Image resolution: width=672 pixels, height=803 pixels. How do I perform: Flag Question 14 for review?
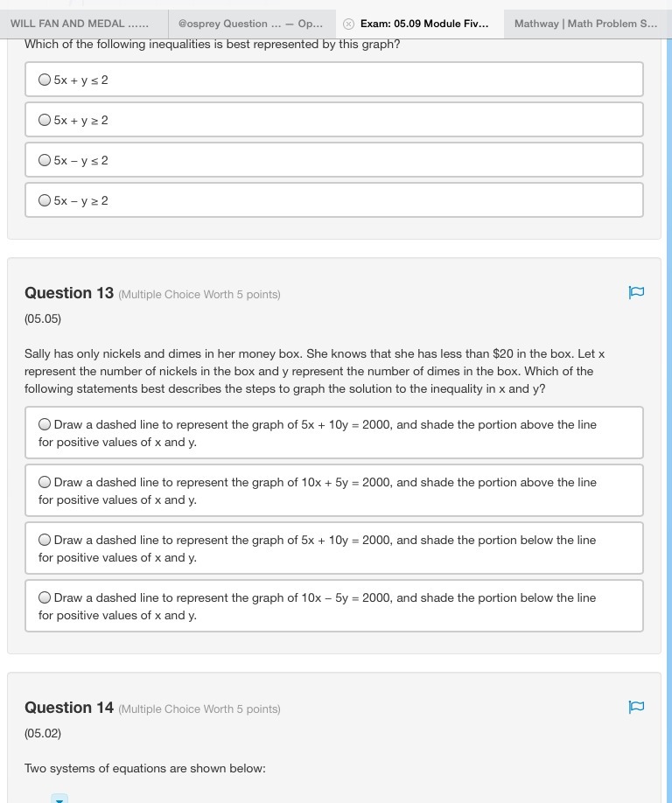click(636, 707)
